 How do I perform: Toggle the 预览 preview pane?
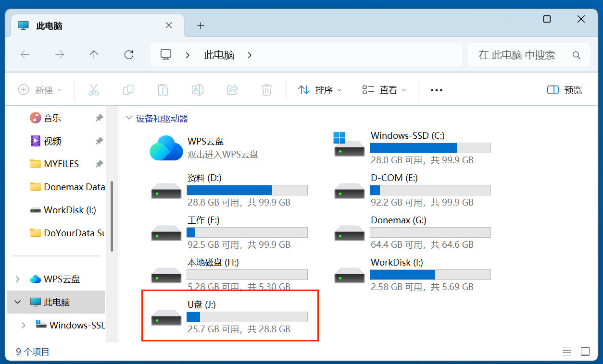[564, 90]
